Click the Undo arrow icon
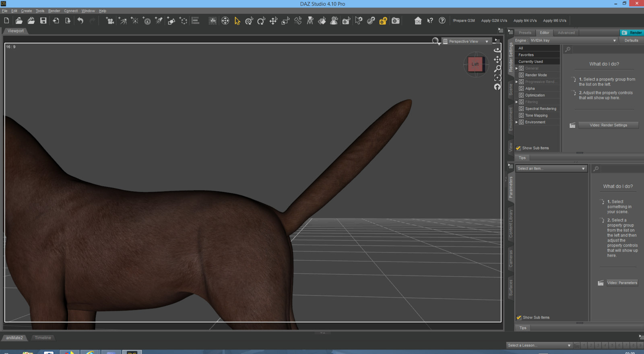 (x=80, y=21)
